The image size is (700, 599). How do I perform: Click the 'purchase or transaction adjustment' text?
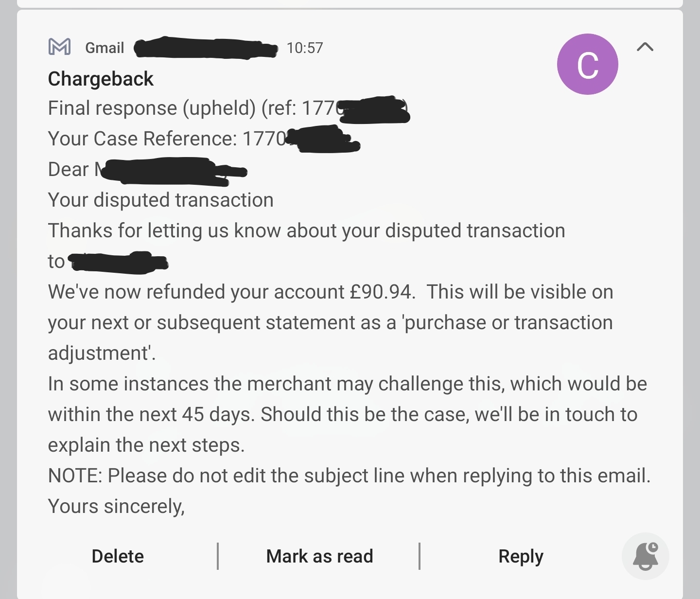point(508,322)
